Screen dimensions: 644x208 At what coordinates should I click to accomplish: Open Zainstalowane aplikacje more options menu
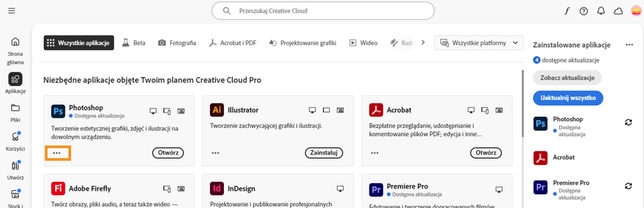[x=629, y=45]
